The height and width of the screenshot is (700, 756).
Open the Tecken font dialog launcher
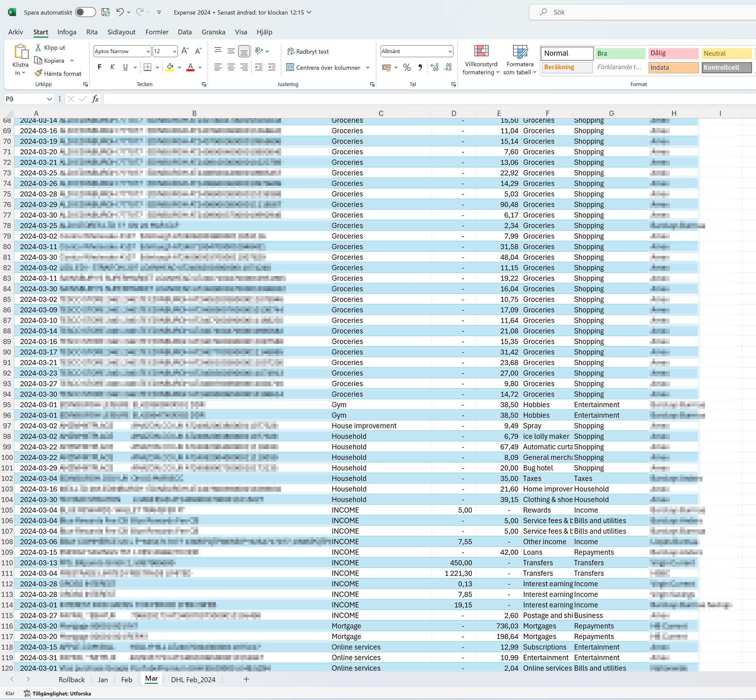click(204, 84)
